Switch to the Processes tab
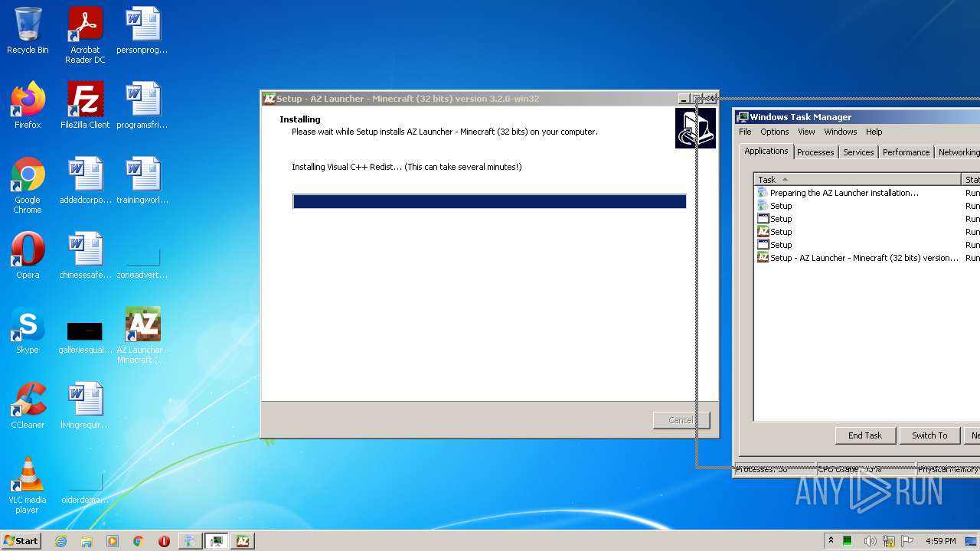Screen dimensions: 980x551 coord(815,152)
